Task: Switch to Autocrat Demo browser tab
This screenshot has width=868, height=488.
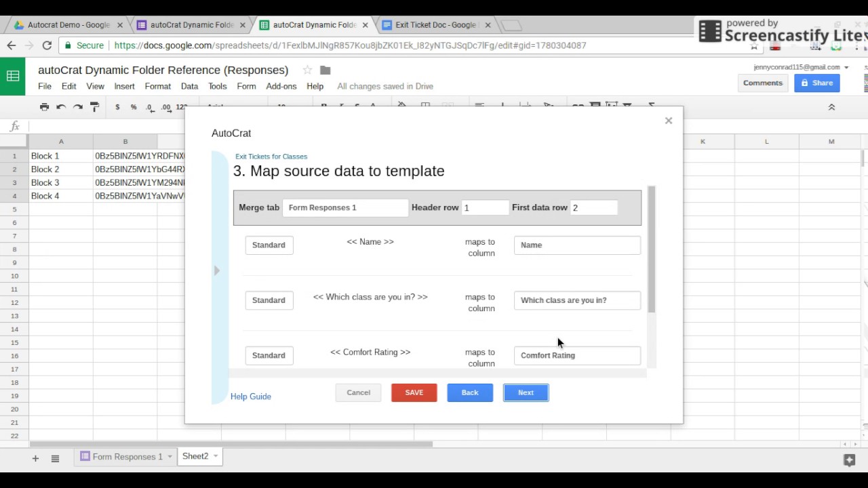Action: [x=68, y=25]
